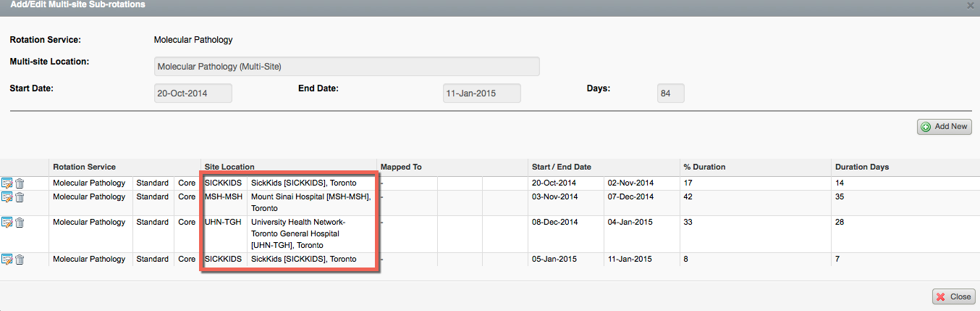The width and height of the screenshot is (980, 311).
Task: Edit the Mount Sinai Hospital sub-rotation
Action: [x=7, y=197]
